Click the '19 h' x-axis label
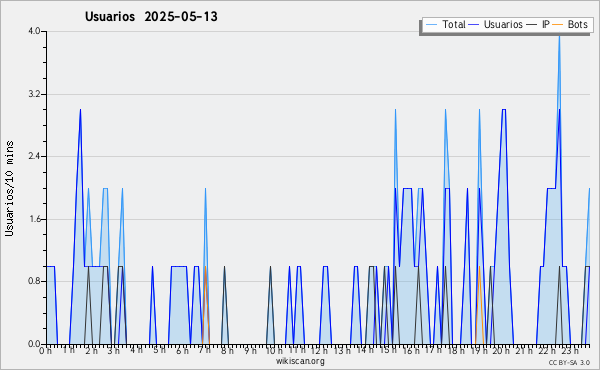 (479, 350)
